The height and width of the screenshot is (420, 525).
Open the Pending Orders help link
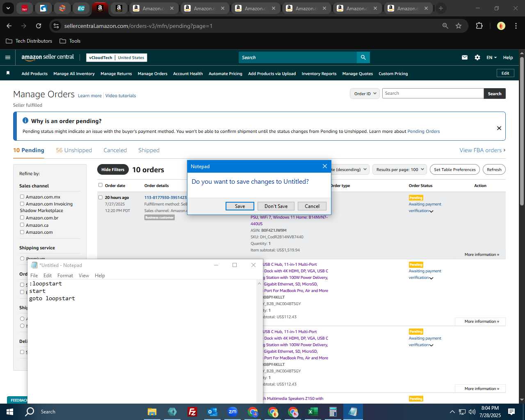tap(423, 131)
